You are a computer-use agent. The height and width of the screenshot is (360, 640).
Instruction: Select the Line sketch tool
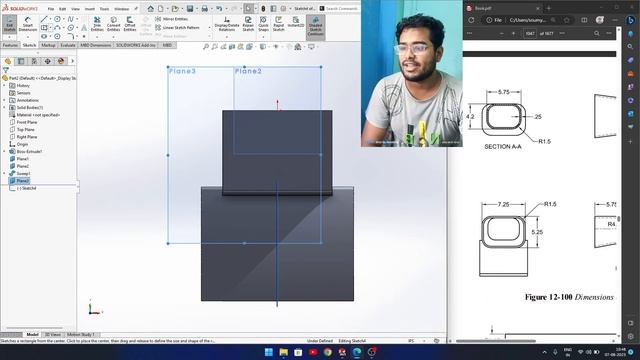tap(44, 19)
